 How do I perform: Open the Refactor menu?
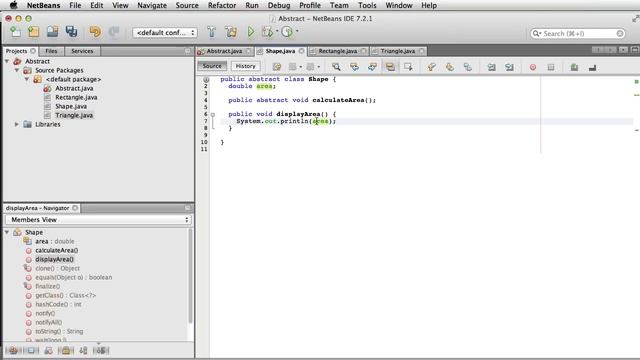(222, 5)
